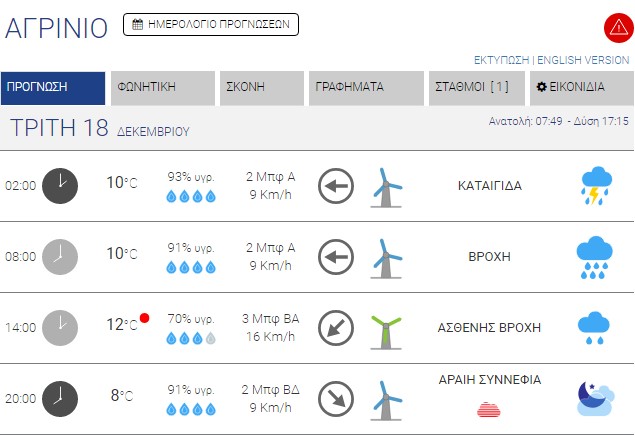Click the rain cloud icon in the 08:00 row
635x435 pixels.
(x=595, y=256)
